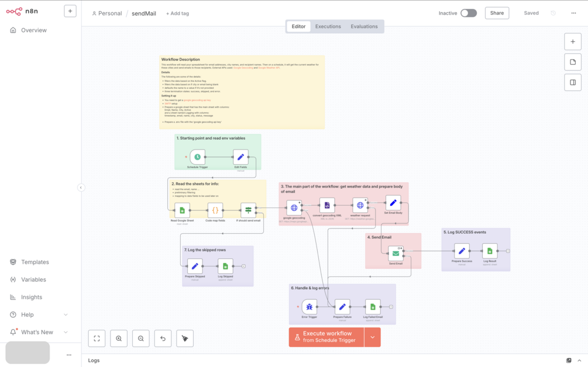Select the Set Email Body node
Screen dimensions: 588x367
[x=393, y=203]
